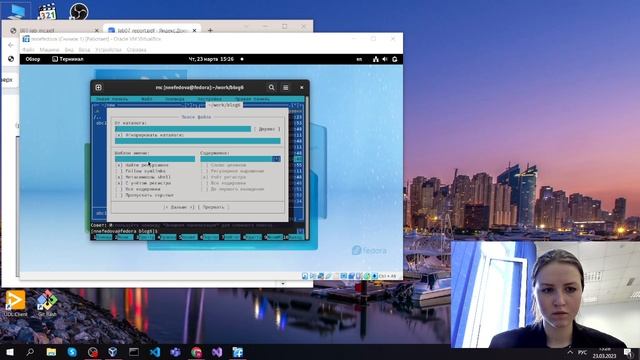This screenshot has height=360, width=640.
Task: Open a new browser tab with plus
Action: click(x=210, y=30)
